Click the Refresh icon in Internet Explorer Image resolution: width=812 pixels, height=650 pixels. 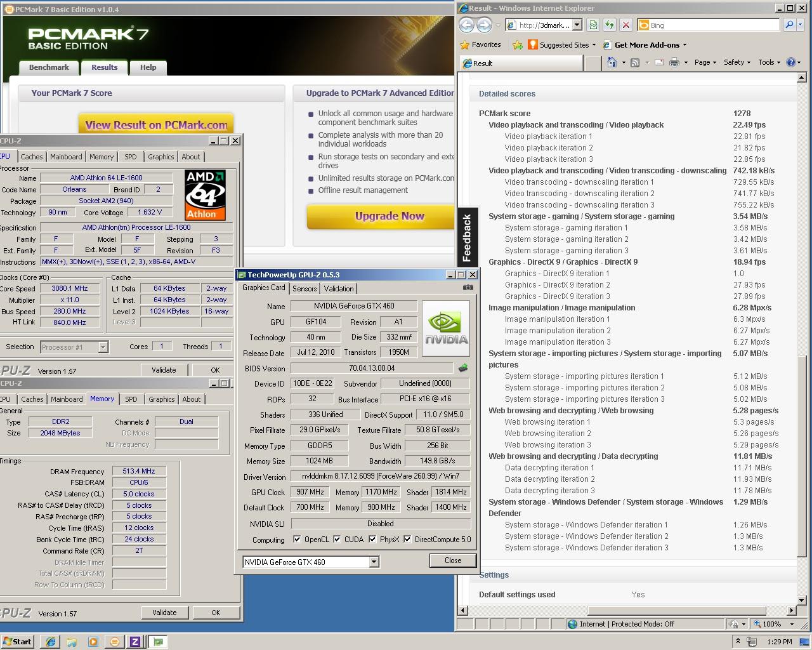click(x=610, y=25)
